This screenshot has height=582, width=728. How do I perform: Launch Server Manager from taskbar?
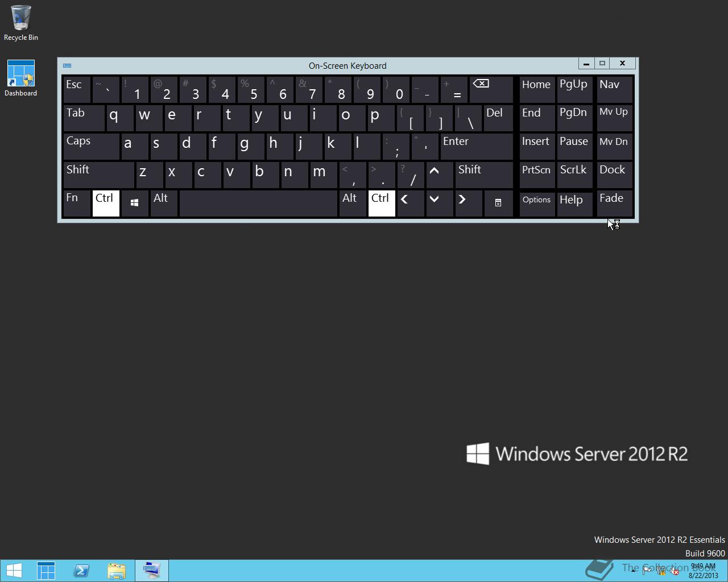[x=46, y=571]
